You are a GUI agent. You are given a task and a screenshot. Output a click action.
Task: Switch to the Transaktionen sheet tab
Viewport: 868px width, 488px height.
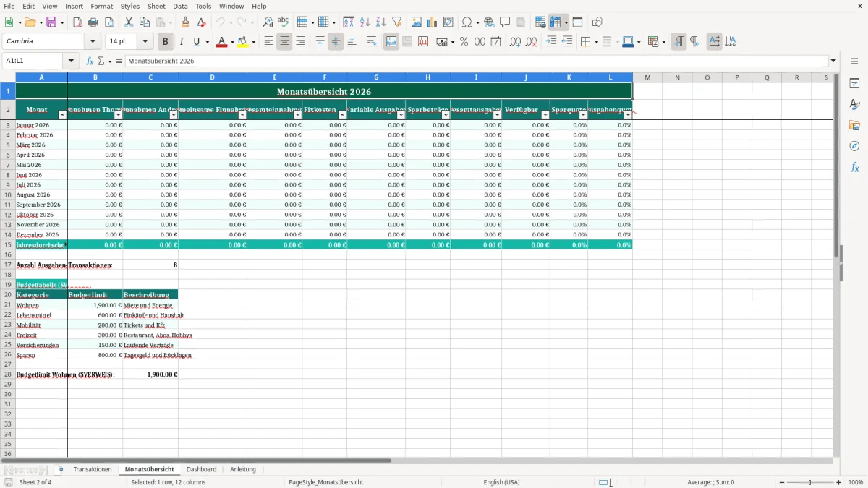pos(93,469)
